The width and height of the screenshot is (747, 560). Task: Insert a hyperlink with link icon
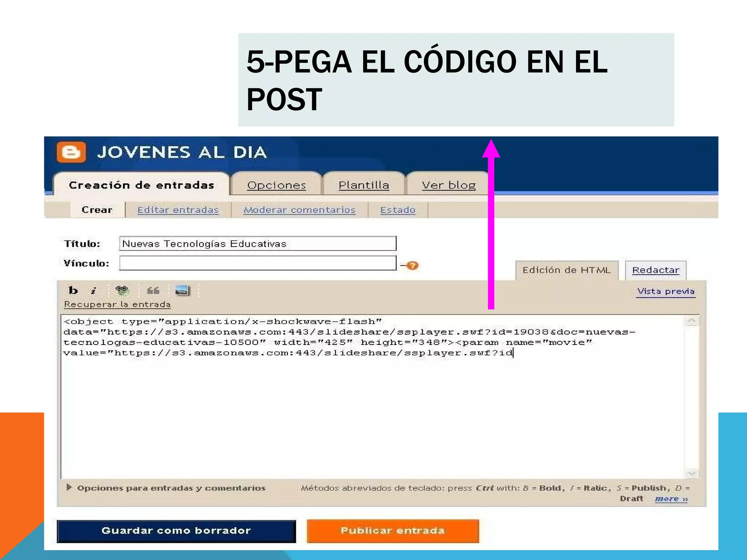[122, 291]
